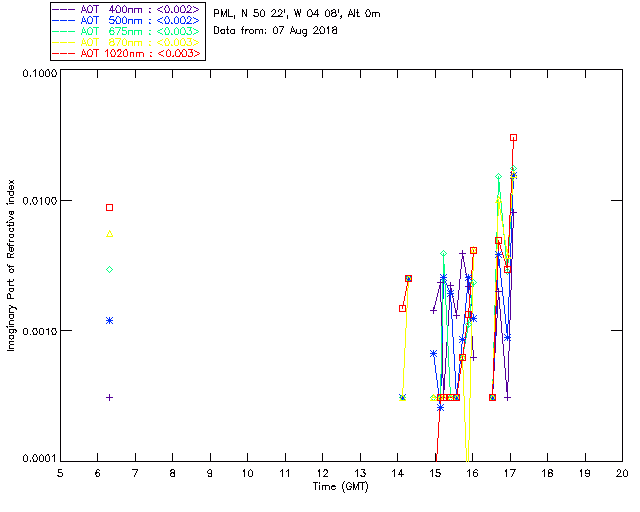The height and width of the screenshot is (512, 640).
Task: Click the highest red square near time 17
Action: (513, 137)
